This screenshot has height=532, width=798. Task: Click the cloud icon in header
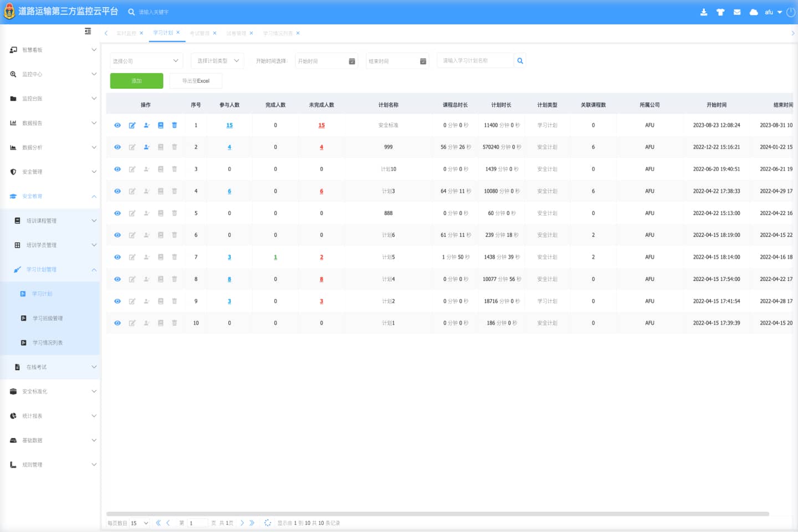(x=754, y=12)
